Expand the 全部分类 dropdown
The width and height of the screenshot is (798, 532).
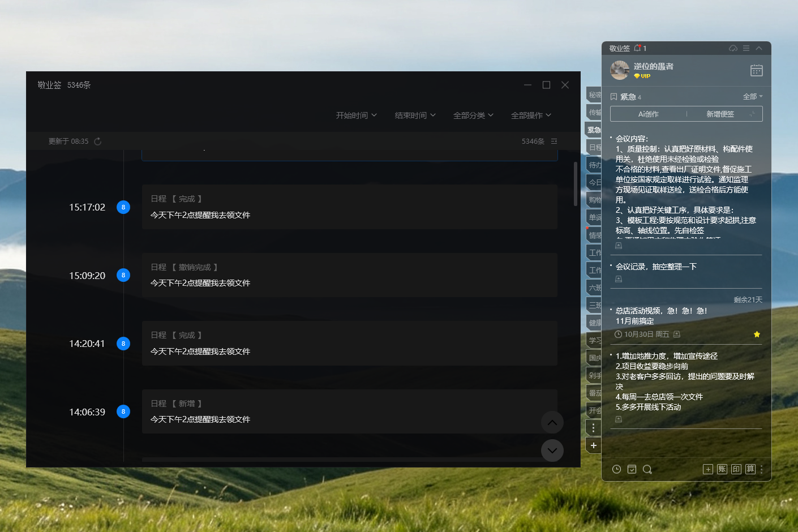click(473, 115)
